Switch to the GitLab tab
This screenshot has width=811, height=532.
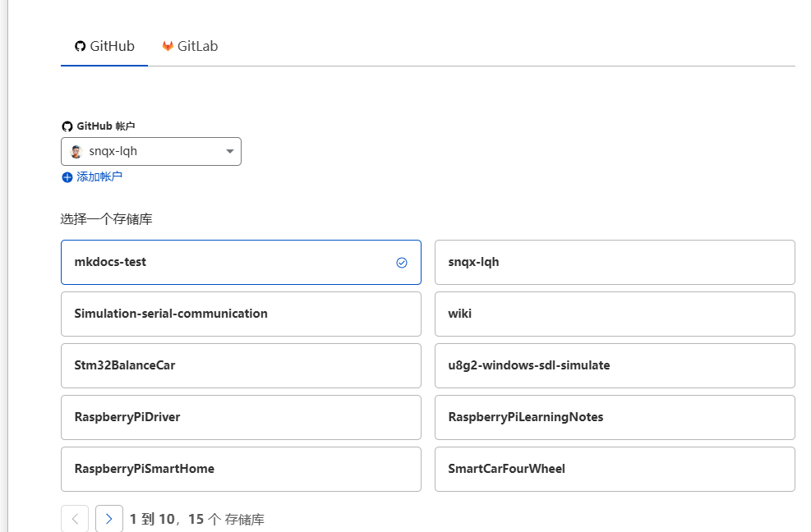(190, 46)
